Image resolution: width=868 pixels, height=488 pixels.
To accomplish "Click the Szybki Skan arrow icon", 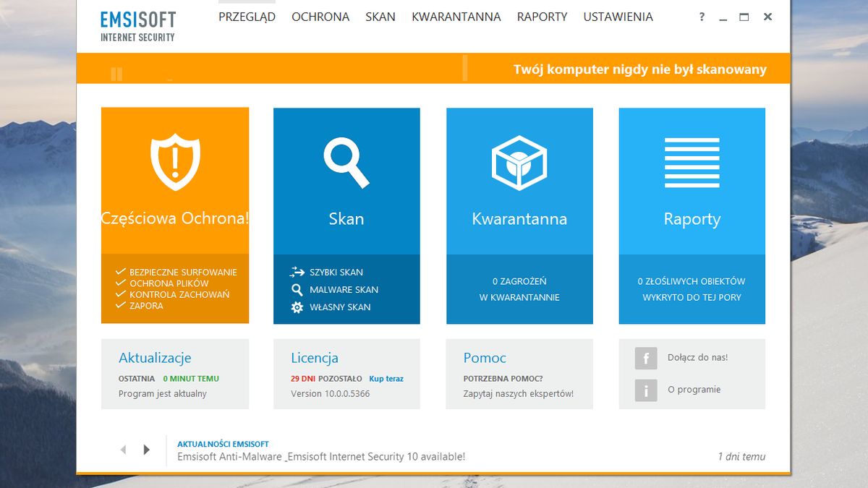I will point(297,273).
